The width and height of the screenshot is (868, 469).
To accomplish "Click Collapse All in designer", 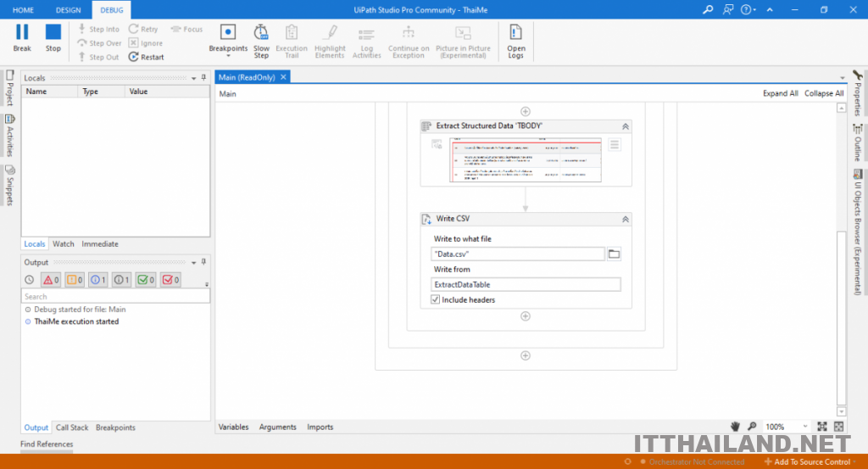I will (x=824, y=93).
